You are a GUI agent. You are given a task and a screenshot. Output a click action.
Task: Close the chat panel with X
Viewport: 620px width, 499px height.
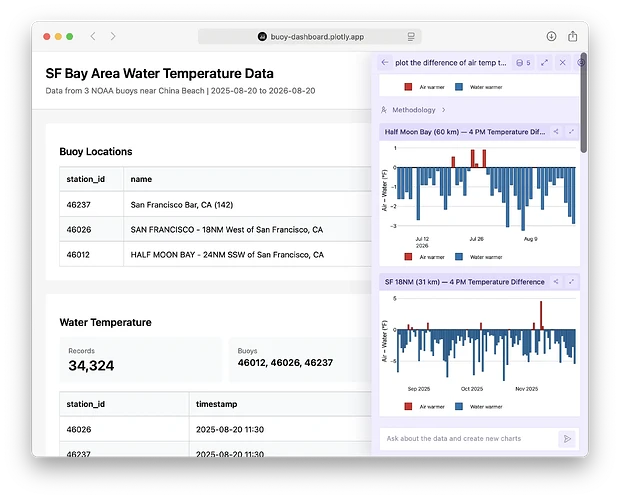(563, 62)
